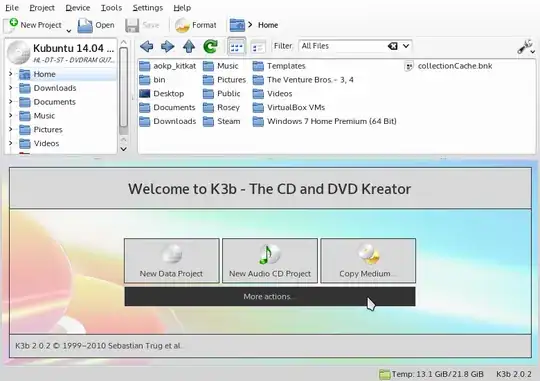
Task: Select Videos folder in file list
Action: click(x=272, y=93)
